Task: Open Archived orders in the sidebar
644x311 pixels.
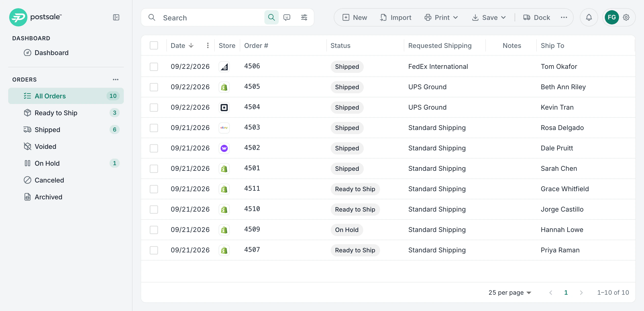Action: coord(66,197)
